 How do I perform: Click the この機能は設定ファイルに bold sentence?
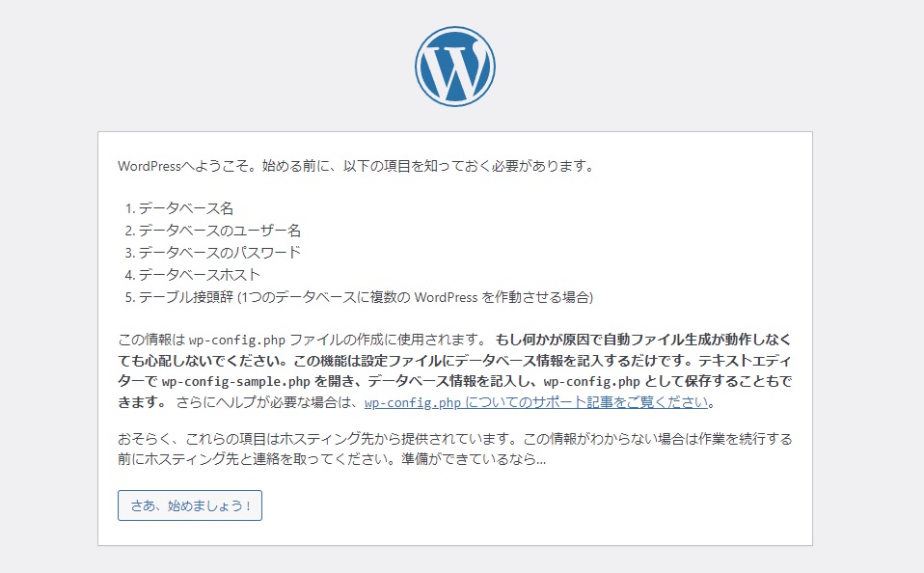click(405, 360)
